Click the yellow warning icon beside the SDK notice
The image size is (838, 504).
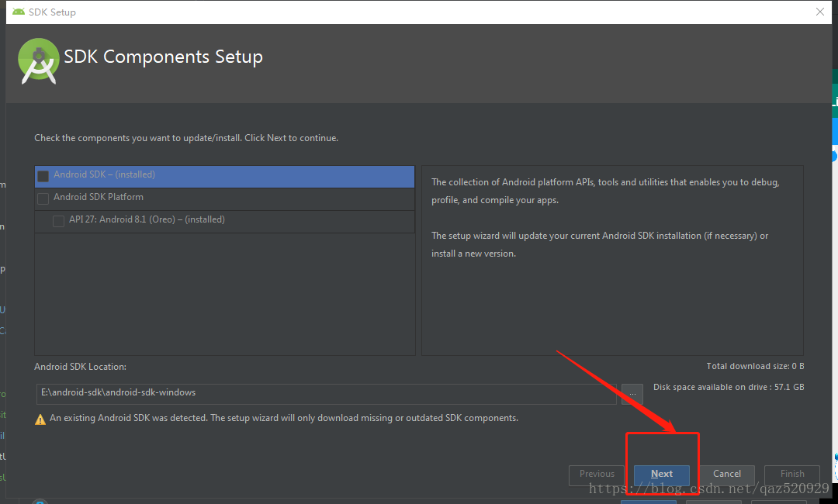point(40,419)
